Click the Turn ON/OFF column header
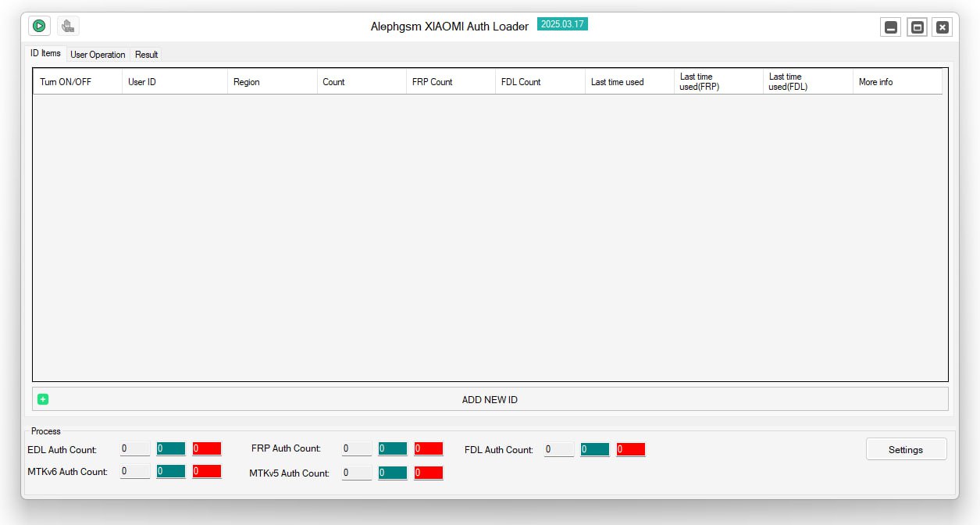The height and width of the screenshot is (525, 980). point(77,81)
